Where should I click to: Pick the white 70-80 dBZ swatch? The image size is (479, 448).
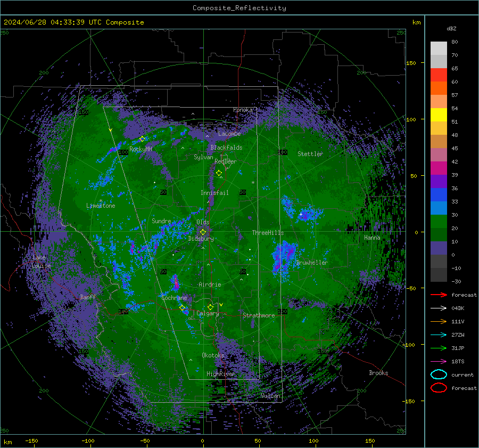click(439, 48)
